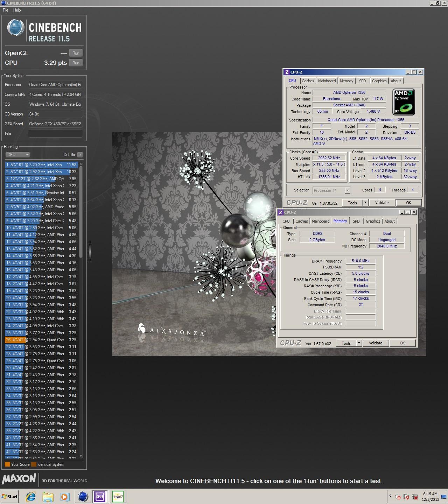Click the Core Speed value 2932.52 MHz
448x504 pixels.
coord(329,158)
